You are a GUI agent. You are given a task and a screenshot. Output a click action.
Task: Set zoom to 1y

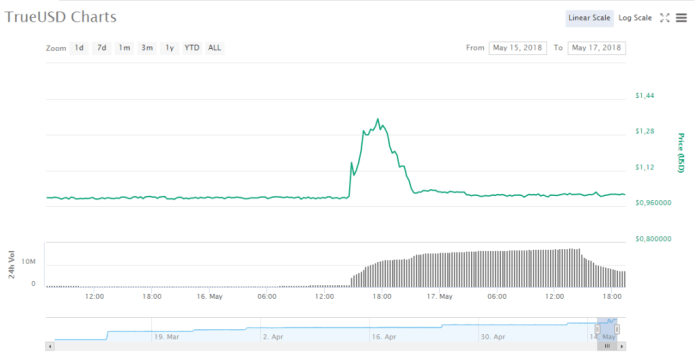(170, 48)
